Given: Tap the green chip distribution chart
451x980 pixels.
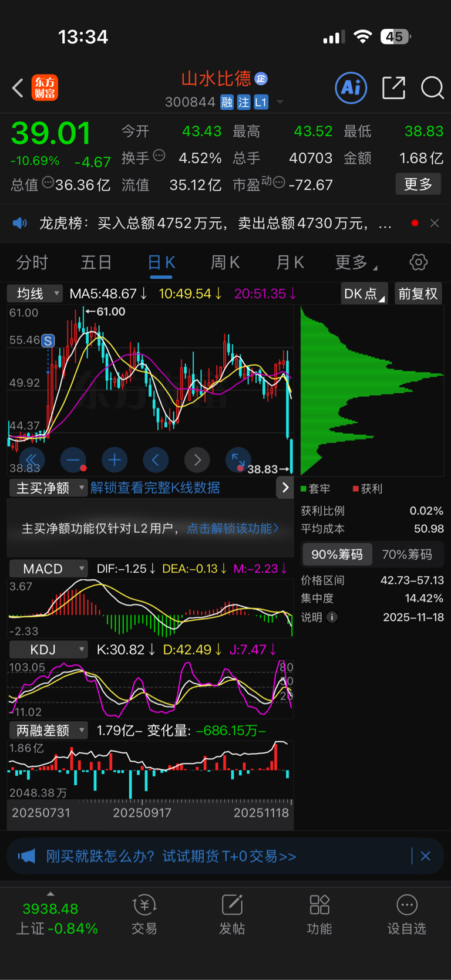Looking at the screenshot, I should point(371,390).
